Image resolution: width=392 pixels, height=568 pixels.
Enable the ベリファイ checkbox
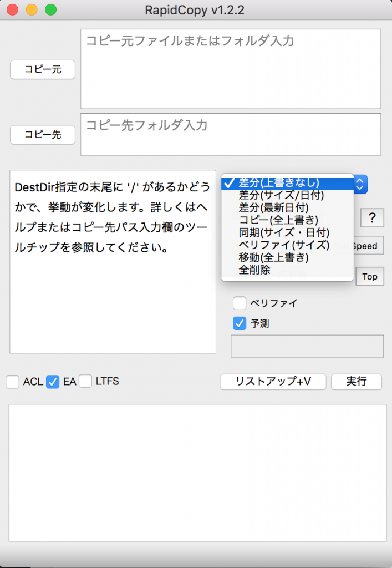pyautogui.click(x=240, y=303)
